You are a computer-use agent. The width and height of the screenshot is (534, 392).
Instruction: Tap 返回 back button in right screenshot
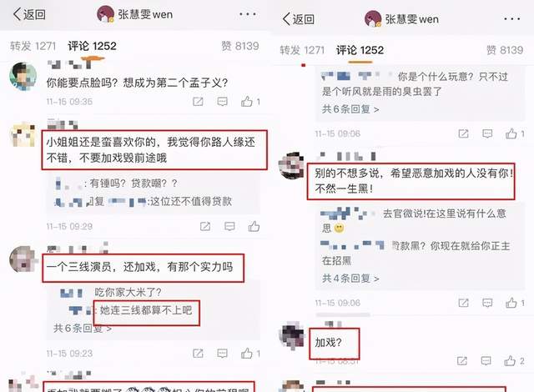click(299, 19)
